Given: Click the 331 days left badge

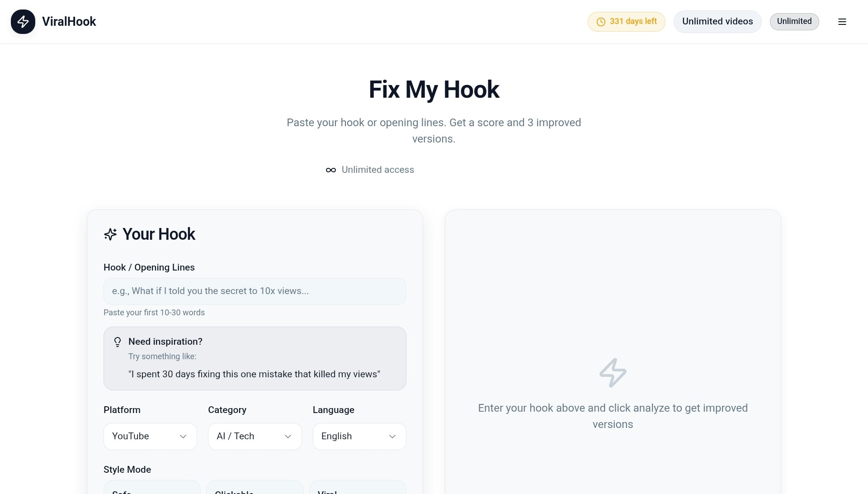Looking at the screenshot, I should point(626,21).
